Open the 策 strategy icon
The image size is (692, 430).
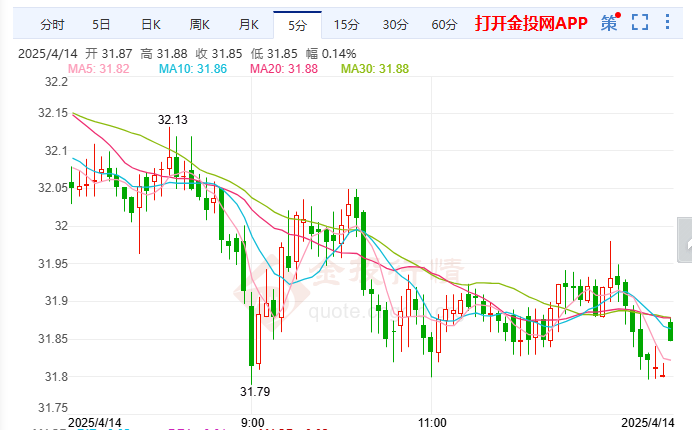[609, 23]
